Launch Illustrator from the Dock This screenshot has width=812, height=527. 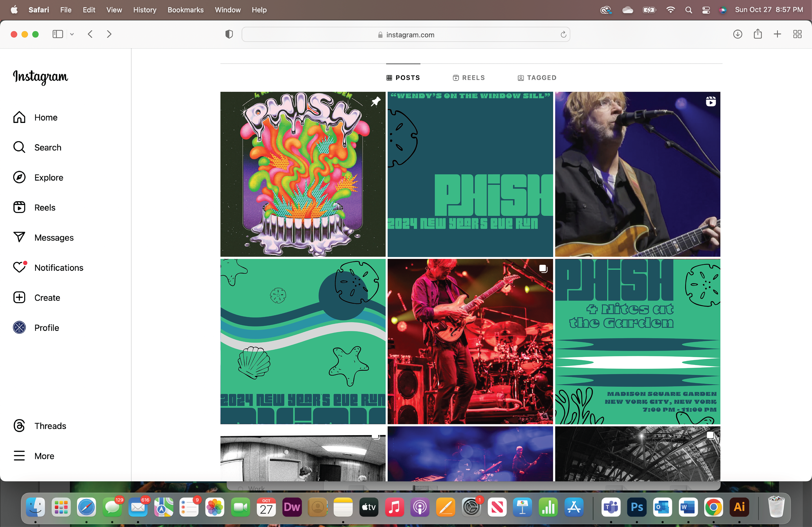(739, 507)
